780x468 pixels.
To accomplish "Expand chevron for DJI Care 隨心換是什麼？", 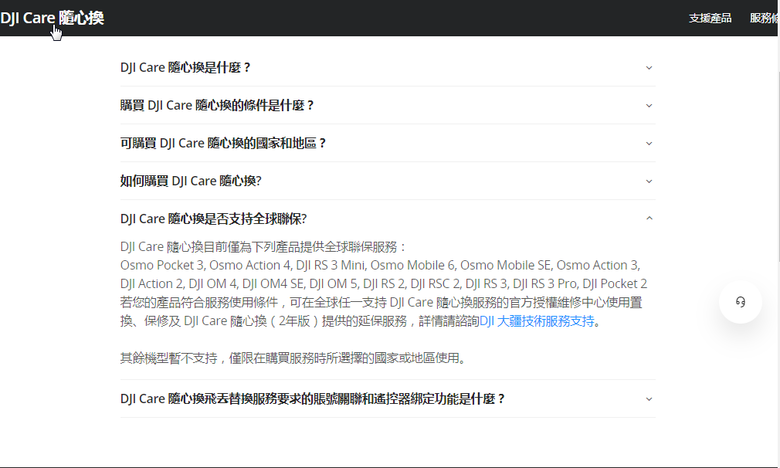I will pos(649,68).
